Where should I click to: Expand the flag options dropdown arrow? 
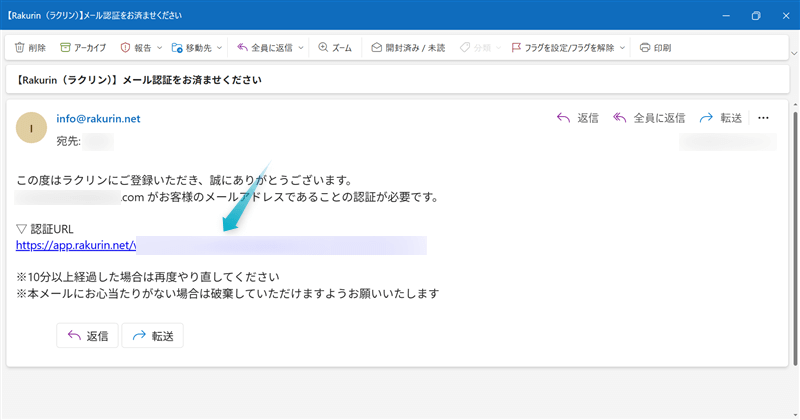coord(622,47)
